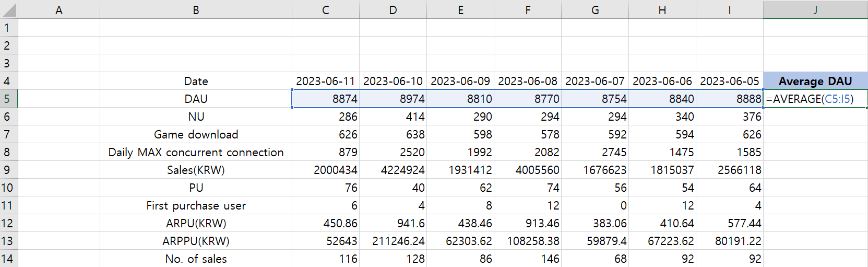Click ARPU value 450.86
The width and height of the screenshot is (868, 267).
[x=326, y=223]
